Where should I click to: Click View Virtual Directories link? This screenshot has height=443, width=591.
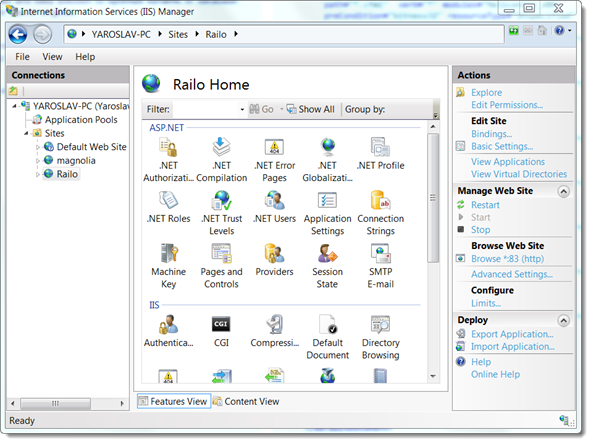pyautogui.click(x=519, y=175)
